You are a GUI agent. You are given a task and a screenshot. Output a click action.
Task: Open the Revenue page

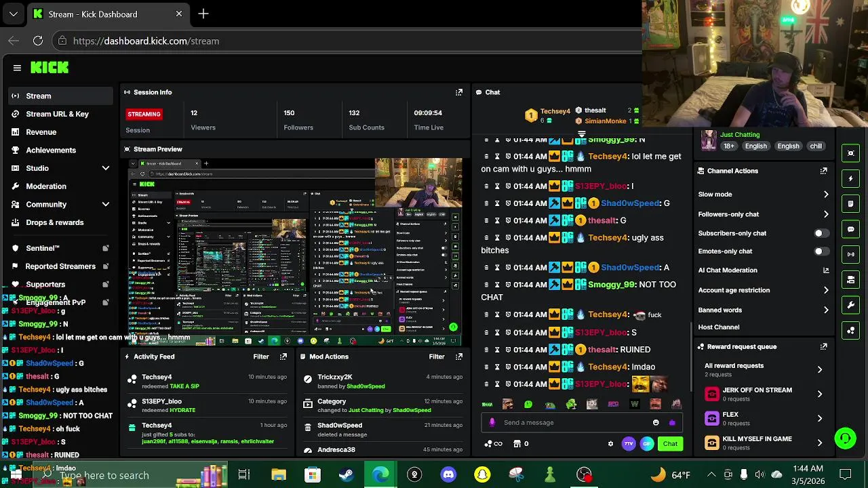click(60, 132)
